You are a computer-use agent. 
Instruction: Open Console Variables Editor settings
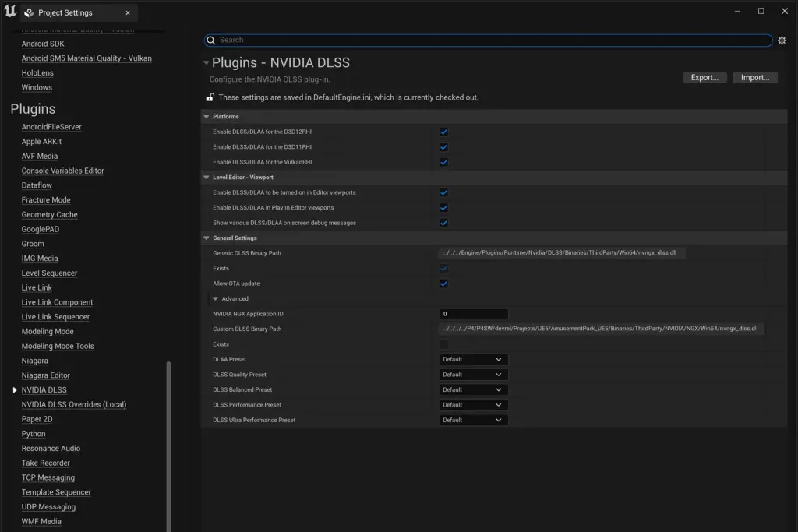click(x=62, y=171)
